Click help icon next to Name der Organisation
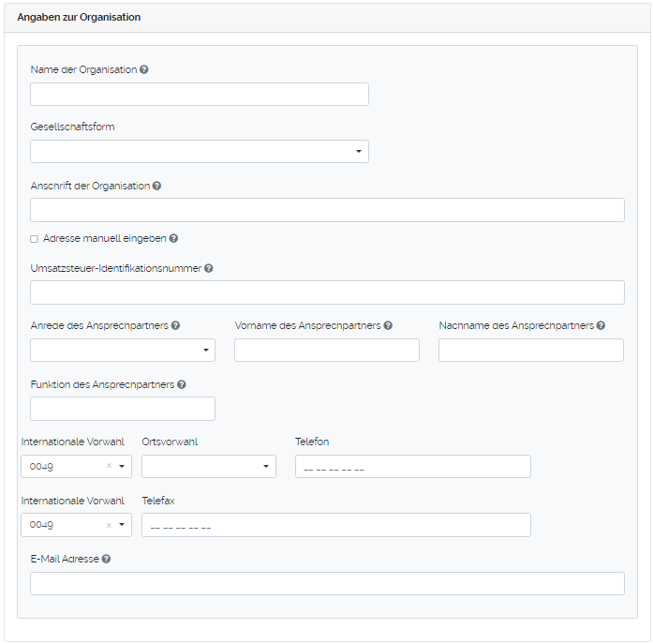653x644 pixels. coord(143,69)
